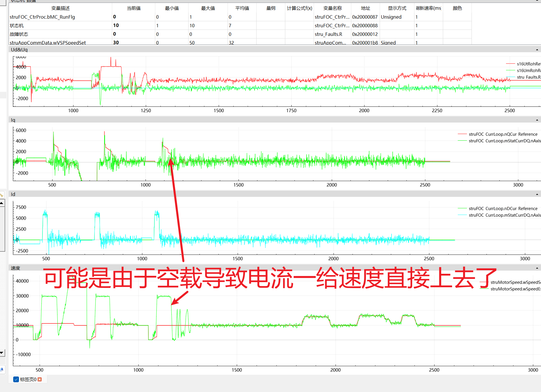
Task: Click refresh rate cell of 故障状态 row
Action: (428, 34)
